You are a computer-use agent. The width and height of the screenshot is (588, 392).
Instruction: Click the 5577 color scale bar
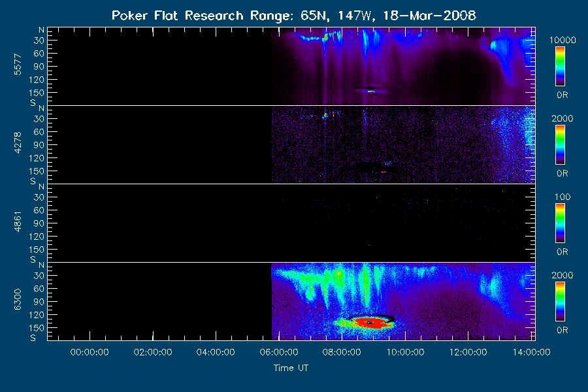[x=560, y=67]
